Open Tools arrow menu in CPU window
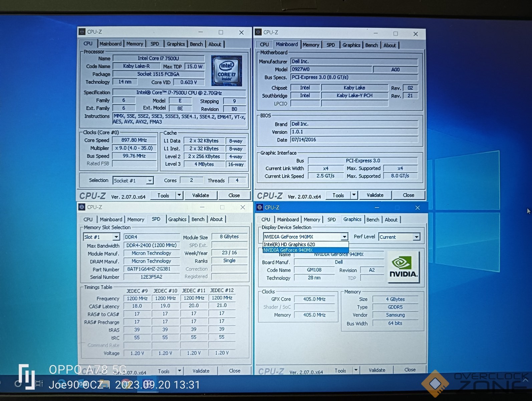Image resolution: width=532 pixels, height=401 pixels. [x=179, y=195]
